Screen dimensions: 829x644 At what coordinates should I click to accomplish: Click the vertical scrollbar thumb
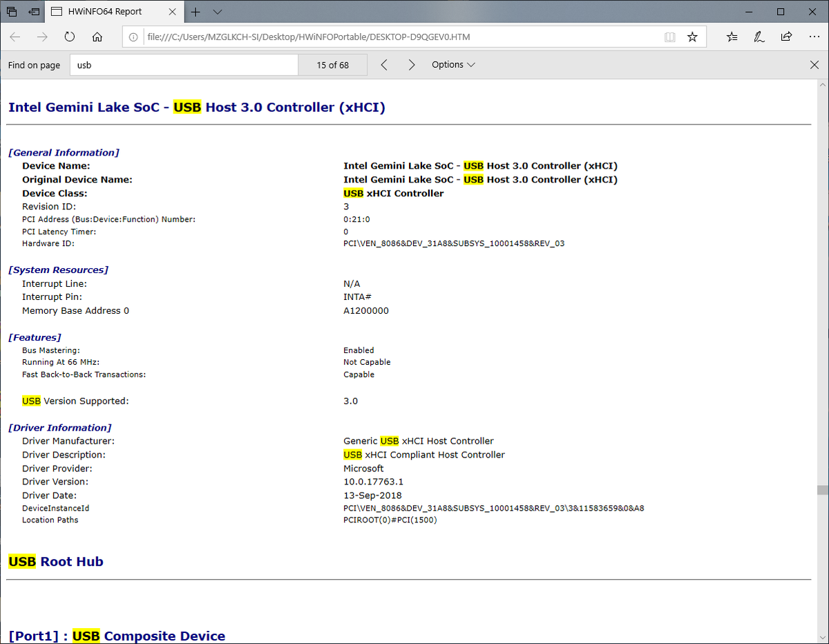click(x=822, y=490)
